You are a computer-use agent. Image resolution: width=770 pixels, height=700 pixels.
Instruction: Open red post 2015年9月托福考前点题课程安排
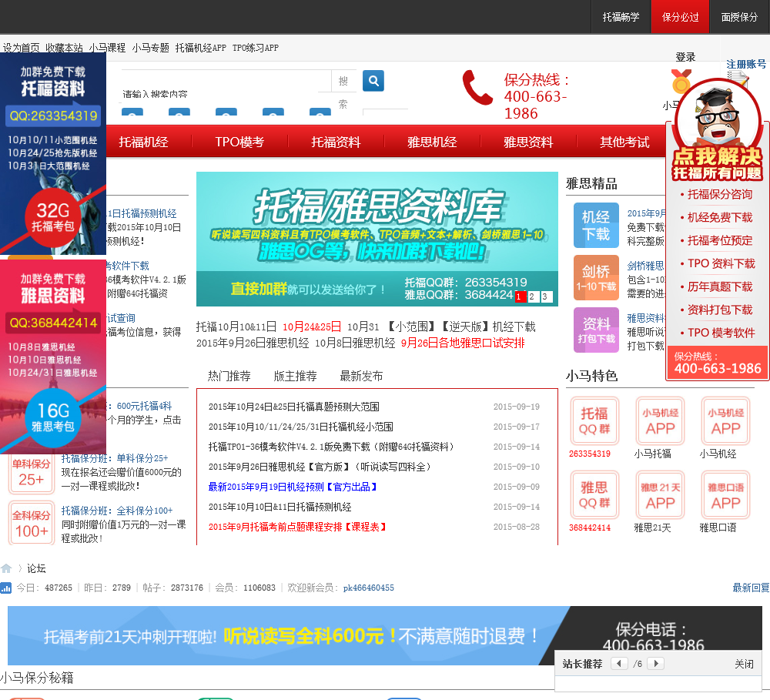pyautogui.click(x=298, y=527)
